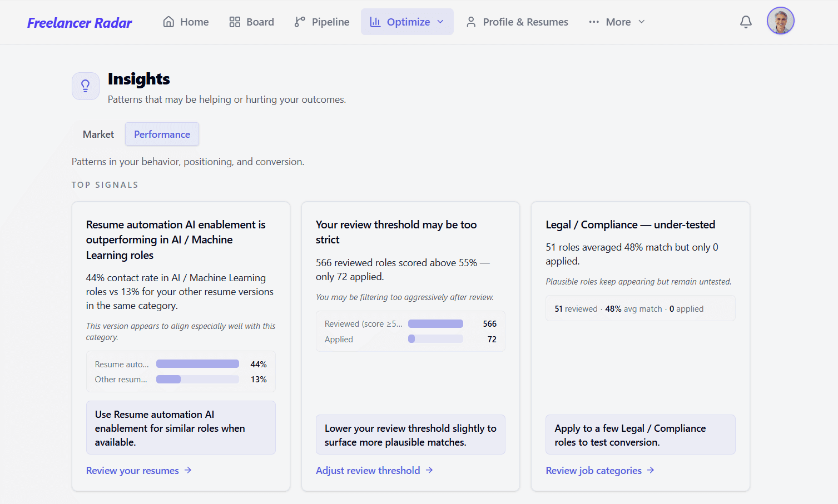
Task: Open notifications with the bell icon
Action: point(746,21)
